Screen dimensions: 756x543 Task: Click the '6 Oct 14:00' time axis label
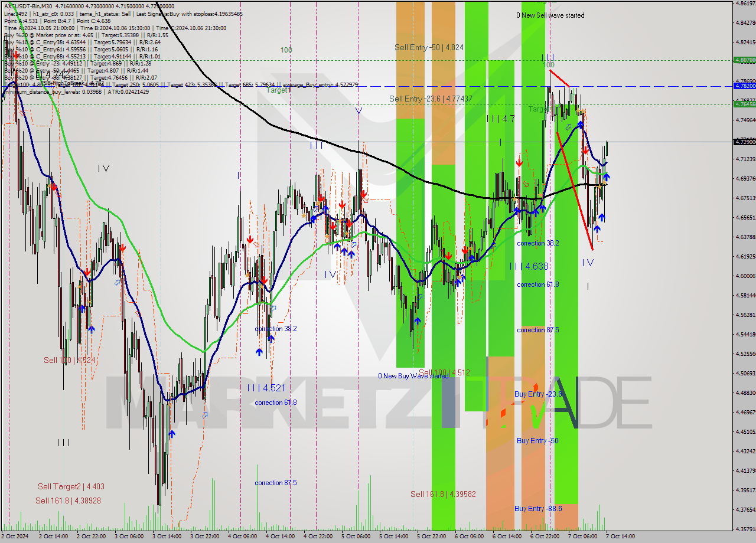pos(507,537)
